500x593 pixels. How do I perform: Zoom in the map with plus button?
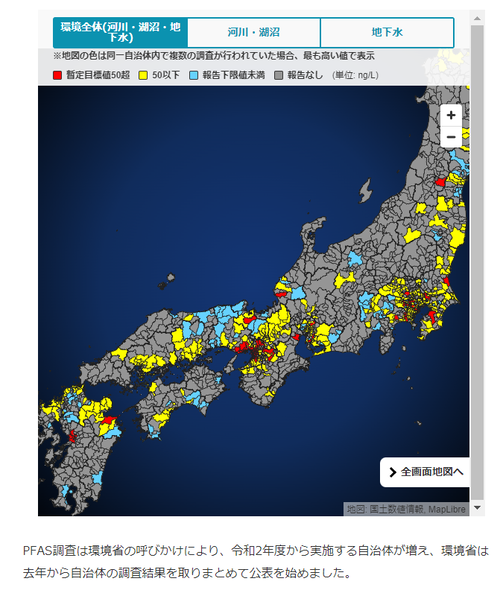pos(451,115)
